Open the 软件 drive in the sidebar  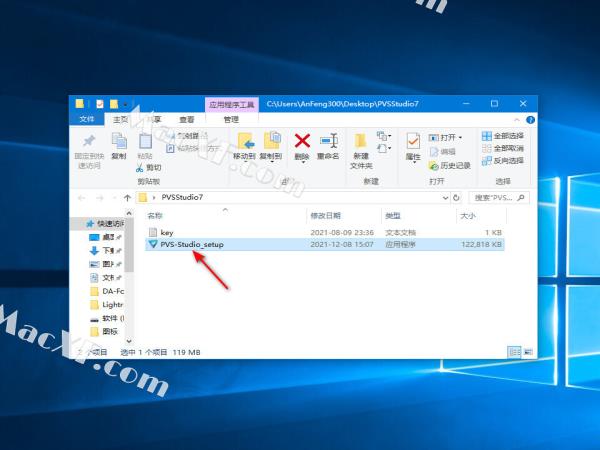pyautogui.click(x=107, y=318)
